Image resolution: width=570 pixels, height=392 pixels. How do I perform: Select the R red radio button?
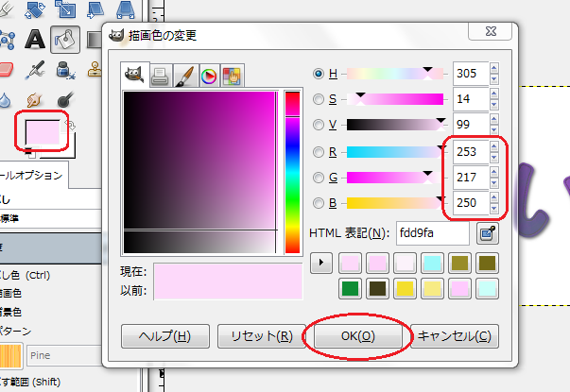[x=319, y=152]
